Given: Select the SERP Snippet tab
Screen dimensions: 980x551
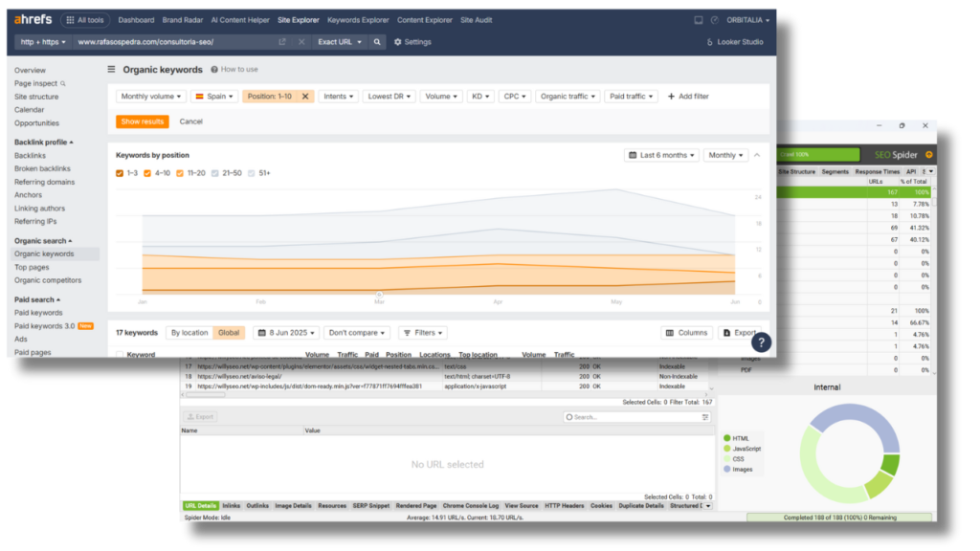Looking at the screenshot, I should pyautogui.click(x=370, y=505).
